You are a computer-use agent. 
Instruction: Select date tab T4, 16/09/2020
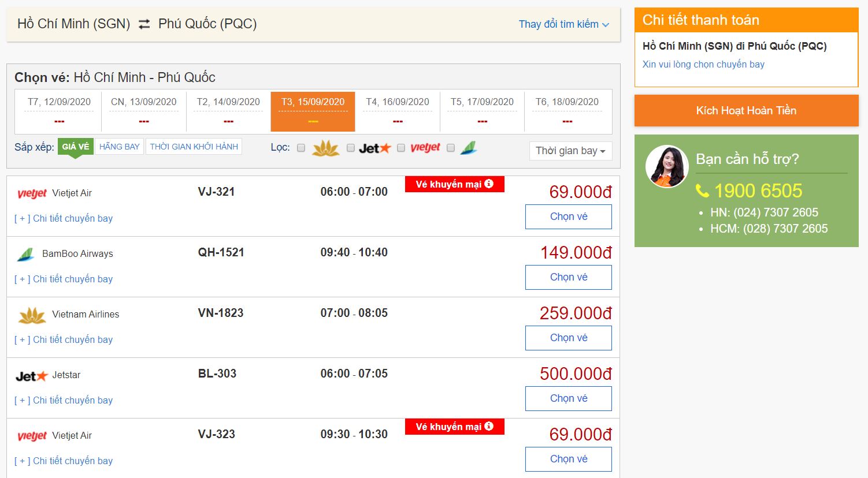[398, 111]
